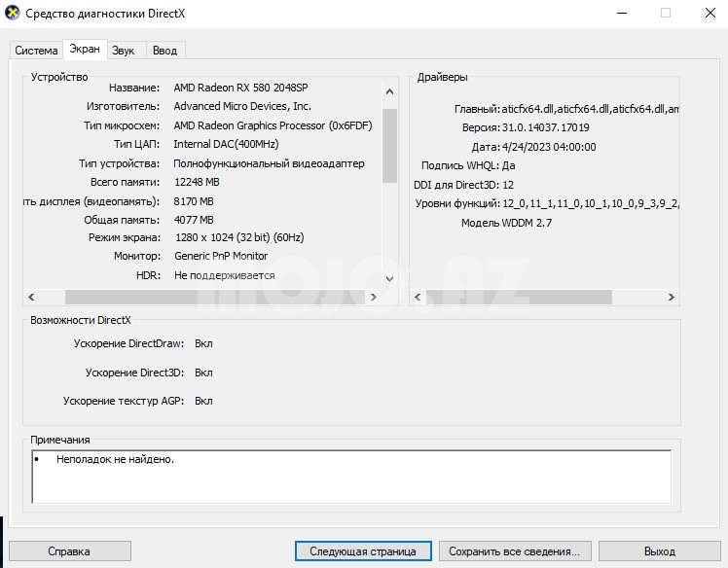728x568 pixels.
Task: Click down arrow in Устройство panel scrollbar
Action: coord(389,278)
